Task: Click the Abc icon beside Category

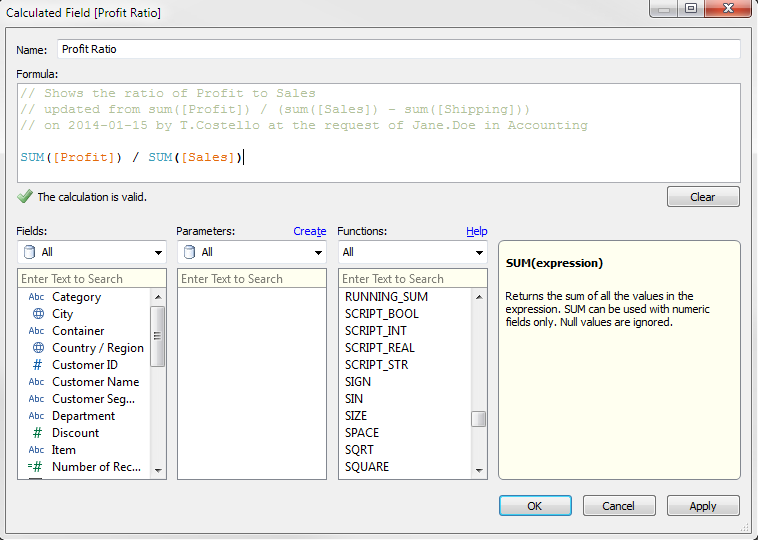Action: pos(36,297)
